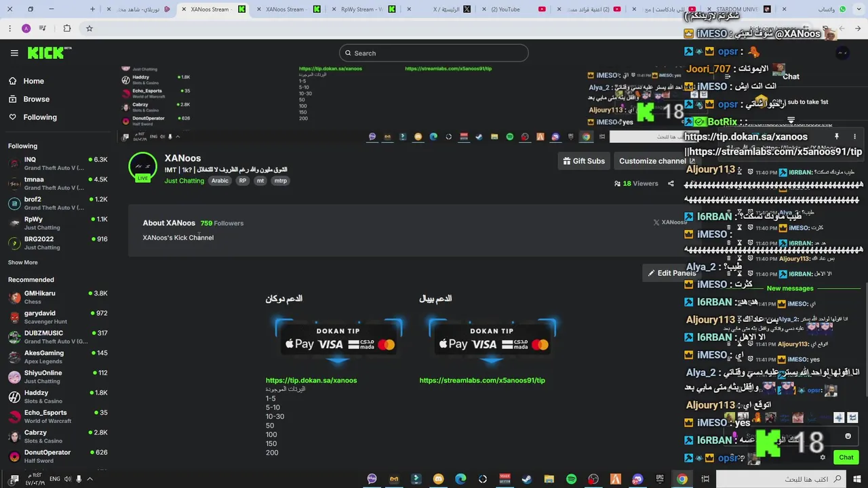The height and width of the screenshot is (488, 868).
Task: Select the RP stream tag
Action: point(243,181)
